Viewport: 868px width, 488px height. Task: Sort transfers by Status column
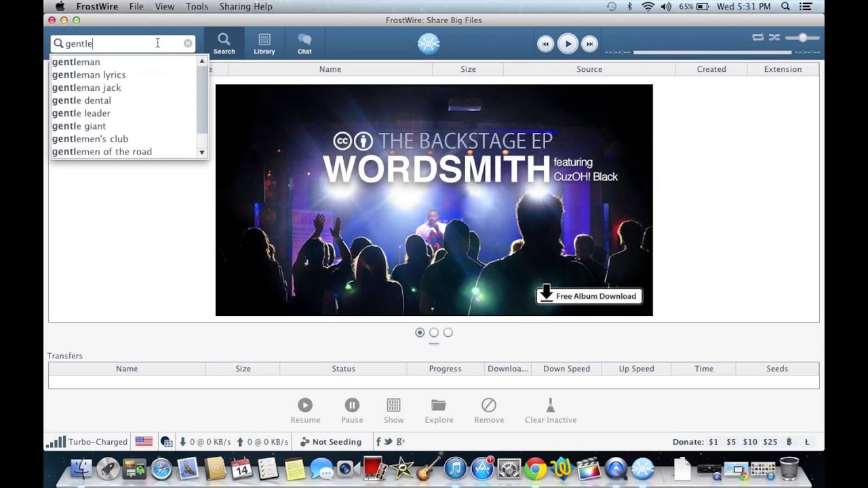[343, 369]
